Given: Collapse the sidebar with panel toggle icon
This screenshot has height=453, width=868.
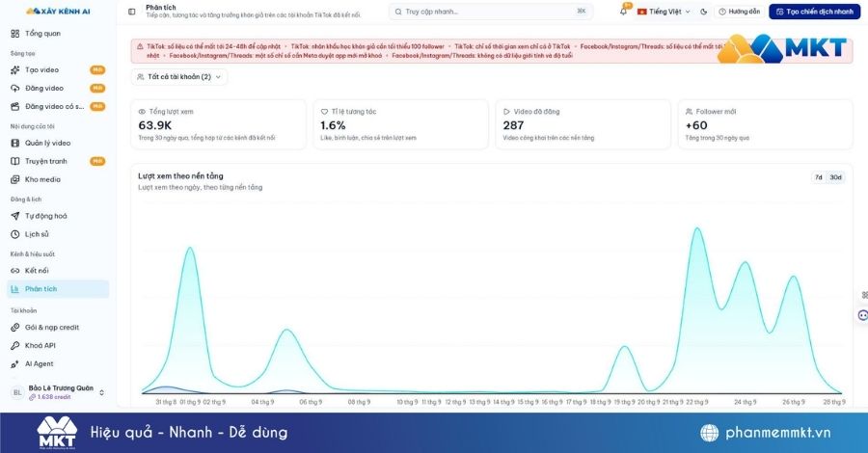Looking at the screenshot, I should click(132, 12).
